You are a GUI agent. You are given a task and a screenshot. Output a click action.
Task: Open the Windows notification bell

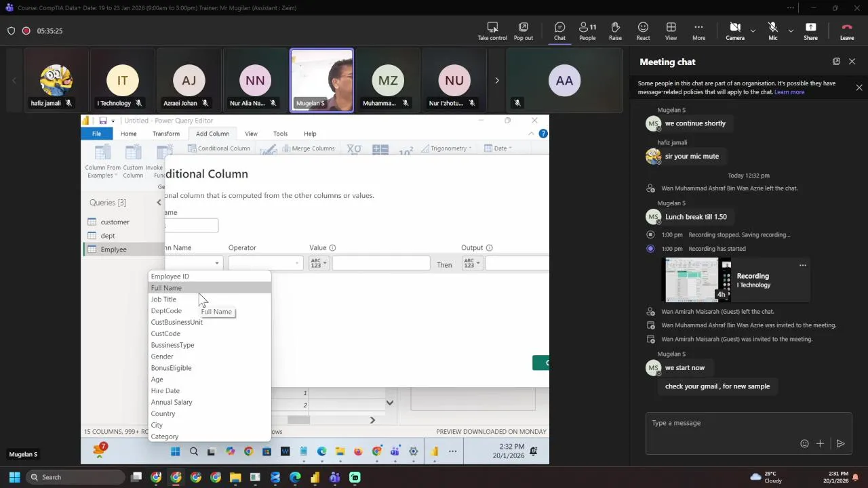pos(855,477)
